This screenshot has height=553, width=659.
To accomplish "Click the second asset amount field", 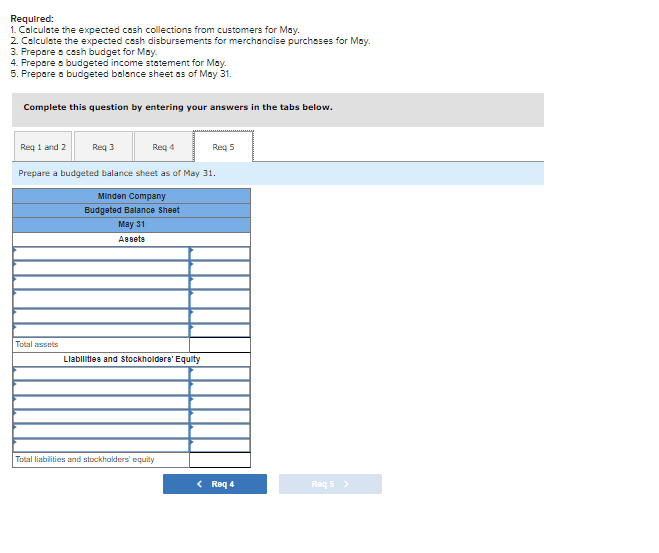I will [x=220, y=268].
